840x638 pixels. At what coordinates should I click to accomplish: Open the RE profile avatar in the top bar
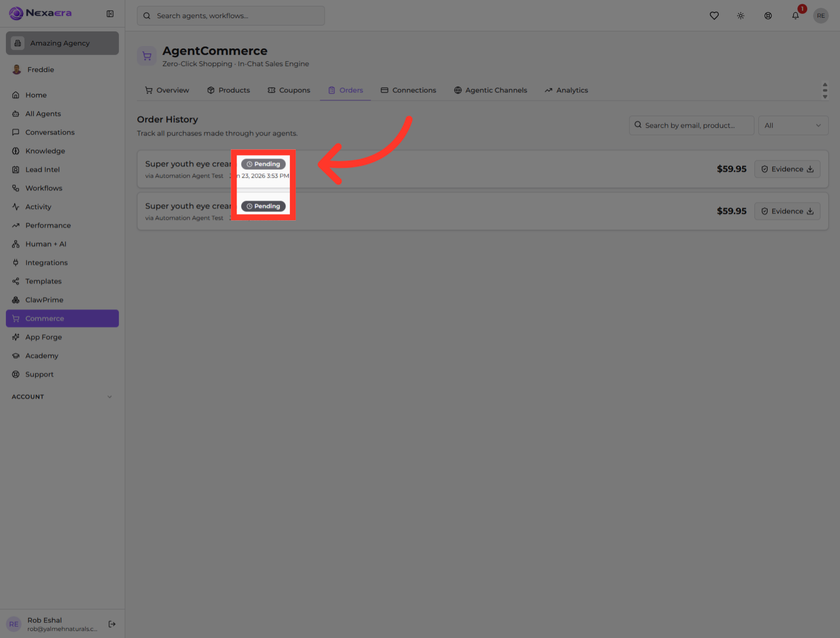821,16
